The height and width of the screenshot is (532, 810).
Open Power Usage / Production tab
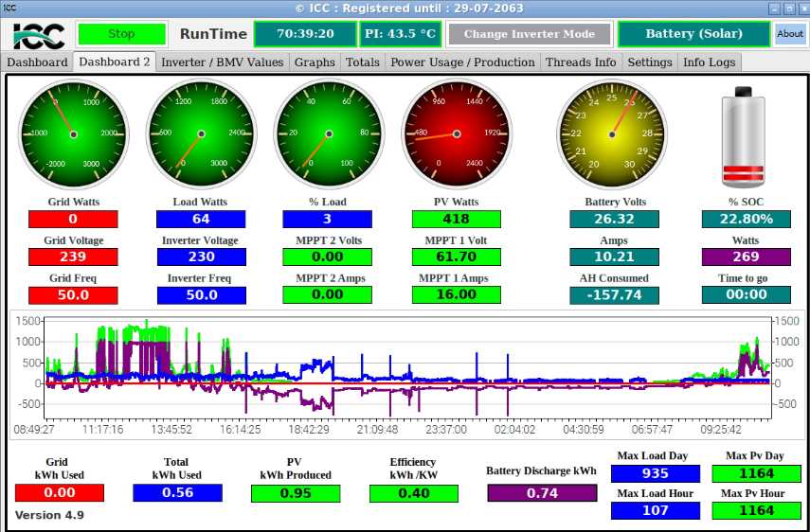click(462, 62)
